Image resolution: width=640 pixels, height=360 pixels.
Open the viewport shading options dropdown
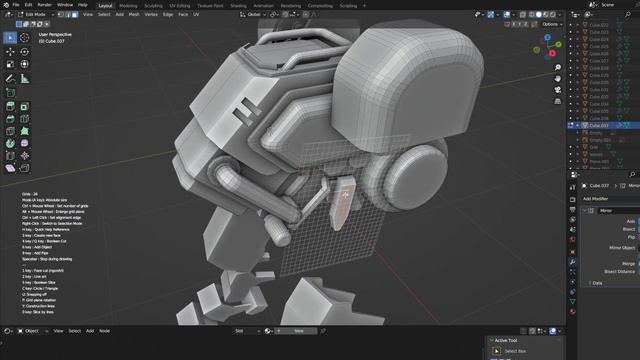coord(560,15)
